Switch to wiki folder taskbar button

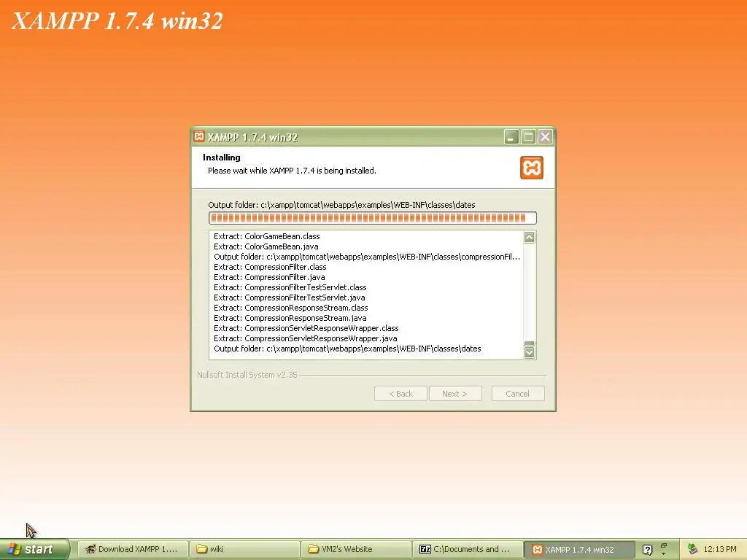click(244, 549)
